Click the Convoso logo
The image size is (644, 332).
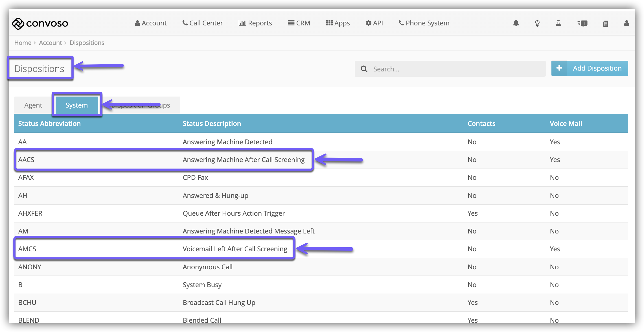pos(40,23)
